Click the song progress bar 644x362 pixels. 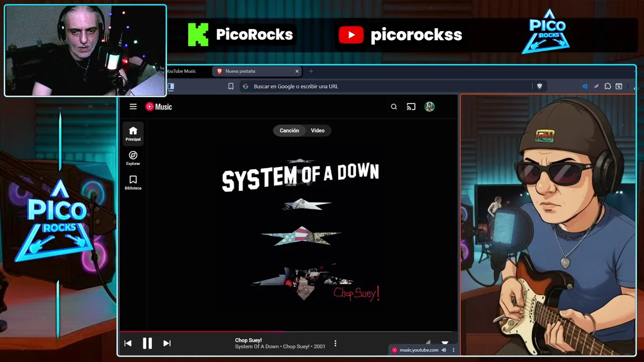(288, 331)
